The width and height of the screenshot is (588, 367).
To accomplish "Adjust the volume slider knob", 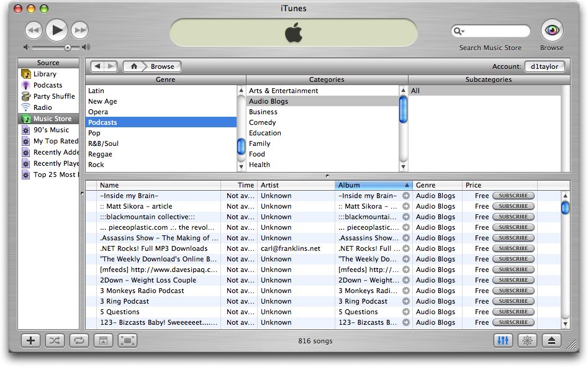I will pos(68,47).
